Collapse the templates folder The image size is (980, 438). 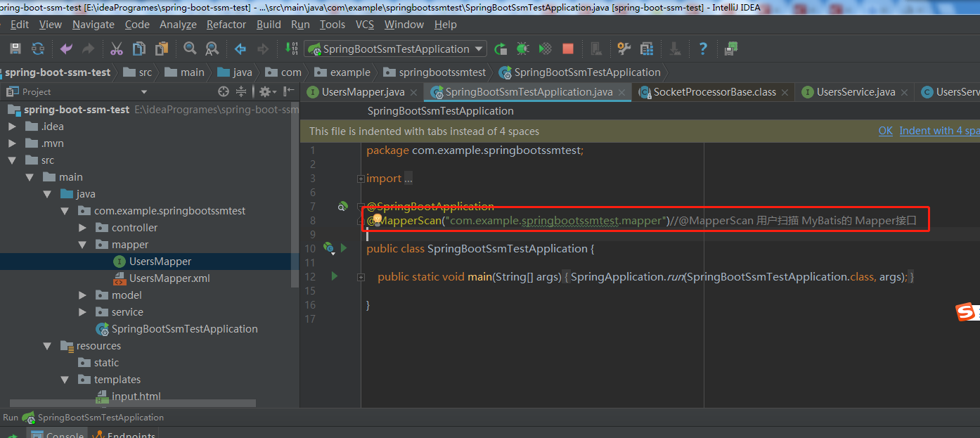pos(65,380)
